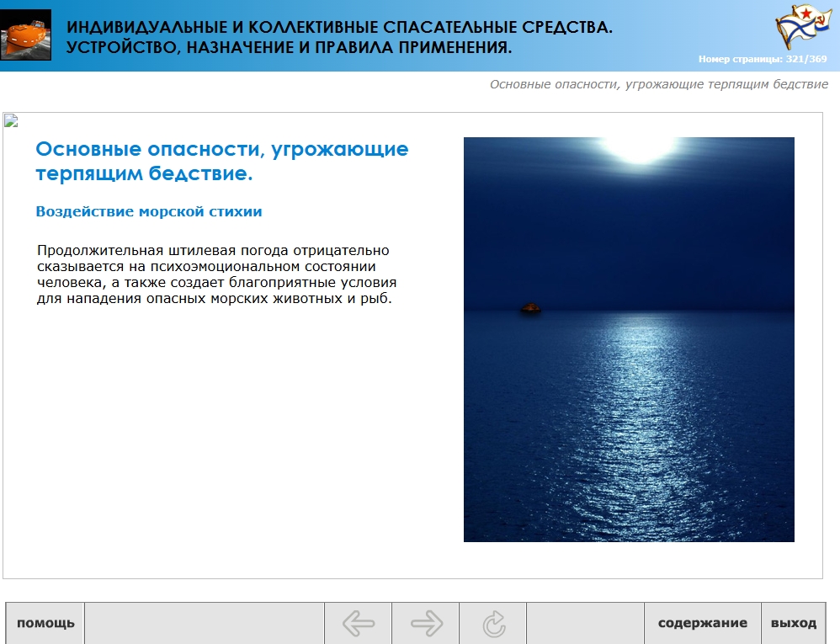840x644 pixels.
Task: Click the moonlit sea photograph
Action: click(x=629, y=421)
